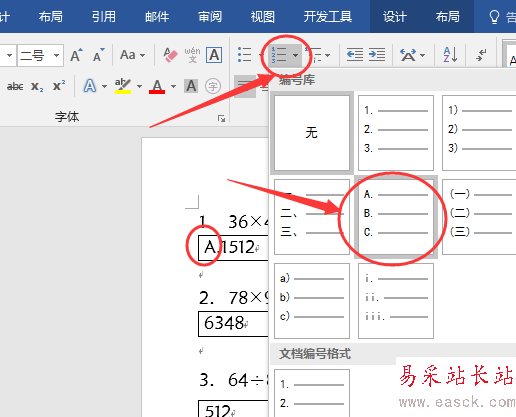Toggle strikethrough abc formatting
This screenshot has width=516, height=417.
[x=15, y=87]
